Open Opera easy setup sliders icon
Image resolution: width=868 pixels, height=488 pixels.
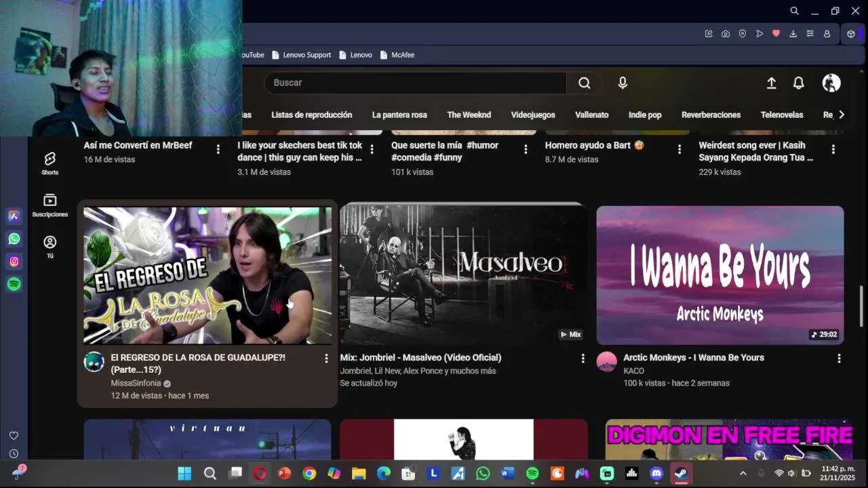pos(810,34)
